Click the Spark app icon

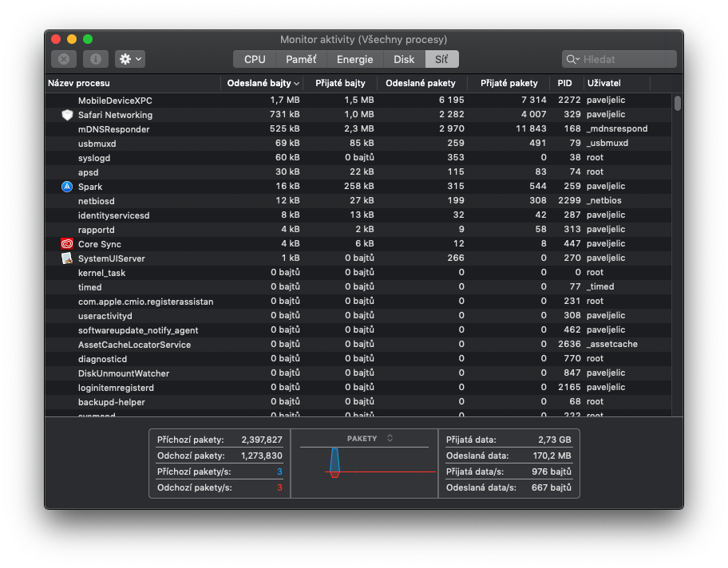67,187
